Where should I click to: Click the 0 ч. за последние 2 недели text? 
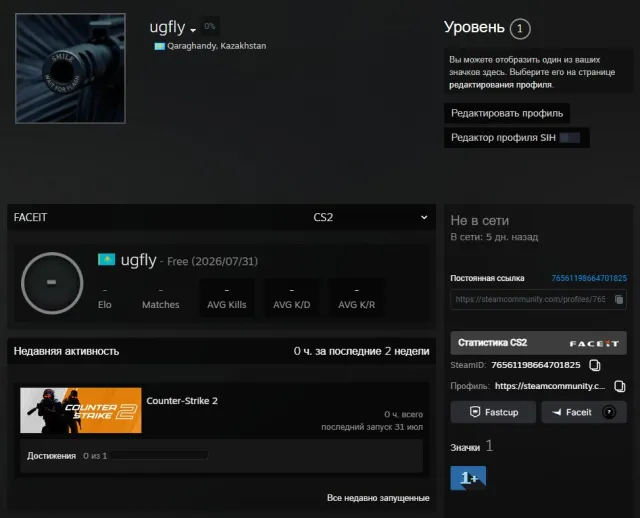click(361, 351)
